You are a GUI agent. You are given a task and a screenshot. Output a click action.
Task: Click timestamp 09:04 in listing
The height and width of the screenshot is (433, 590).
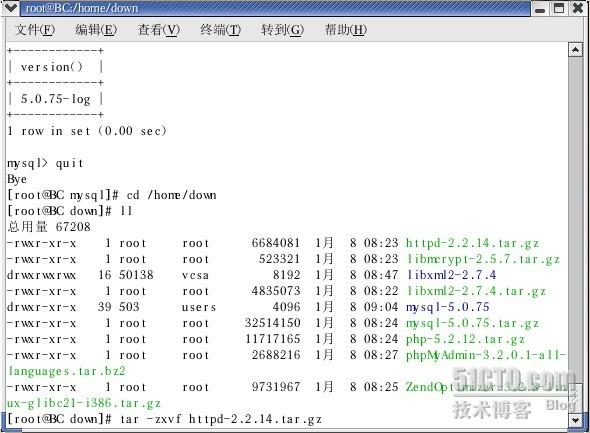(x=381, y=307)
